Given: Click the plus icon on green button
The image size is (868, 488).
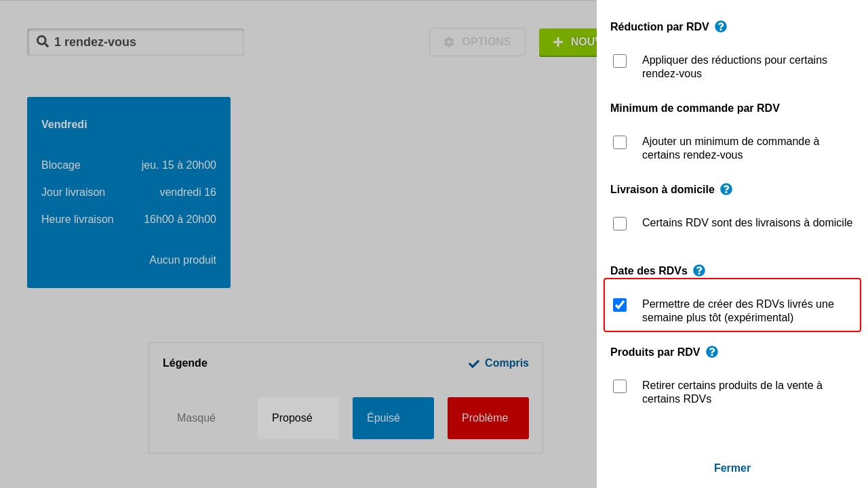Looking at the screenshot, I should [x=558, y=42].
